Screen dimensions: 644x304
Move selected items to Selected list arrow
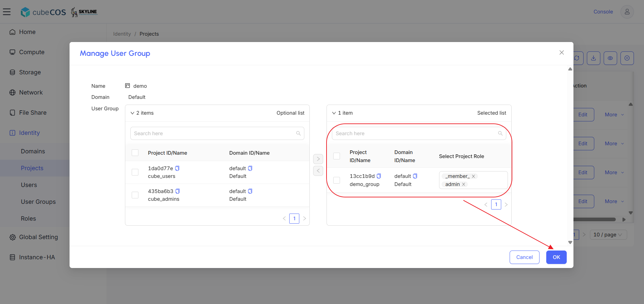318,159
